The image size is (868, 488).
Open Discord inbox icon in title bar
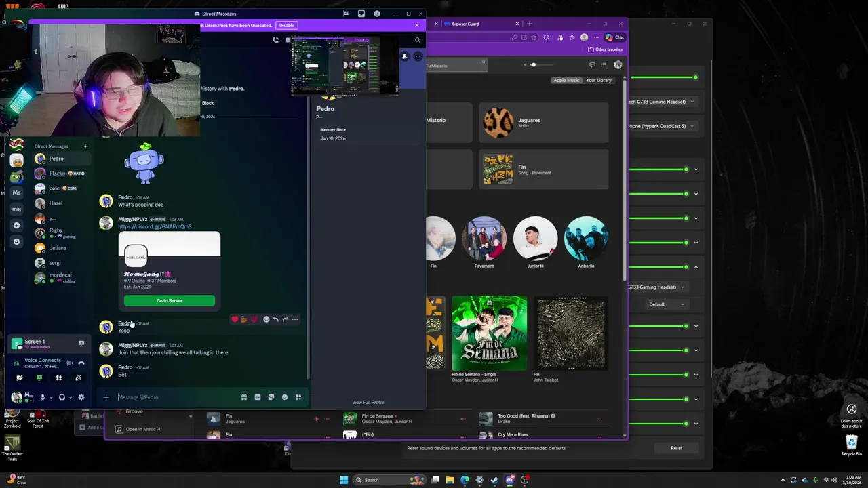click(361, 14)
